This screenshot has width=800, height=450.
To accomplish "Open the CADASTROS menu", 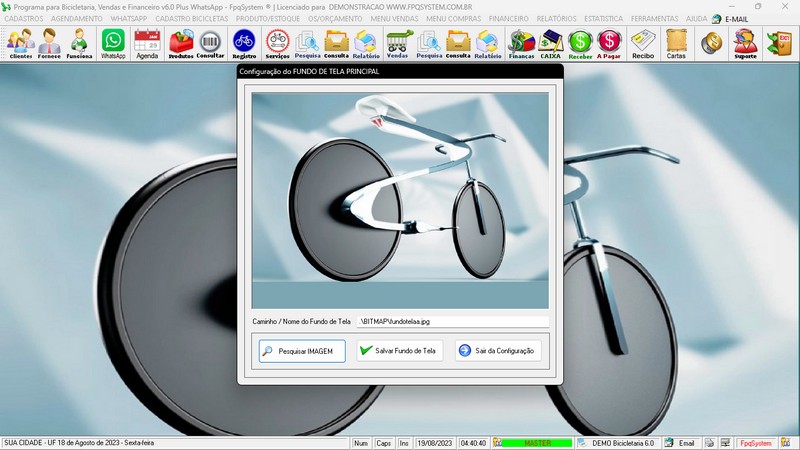I will [x=24, y=18].
